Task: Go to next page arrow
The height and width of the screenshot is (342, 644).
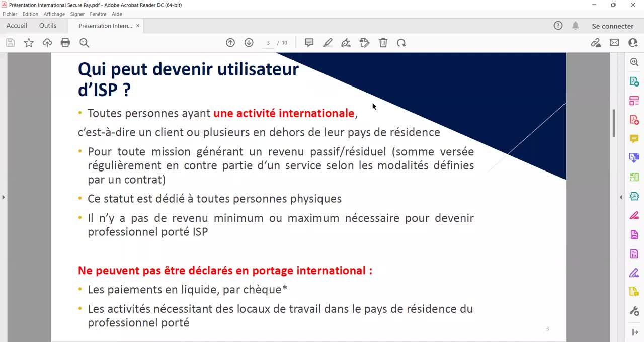Action: pyautogui.click(x=249, y=43)
